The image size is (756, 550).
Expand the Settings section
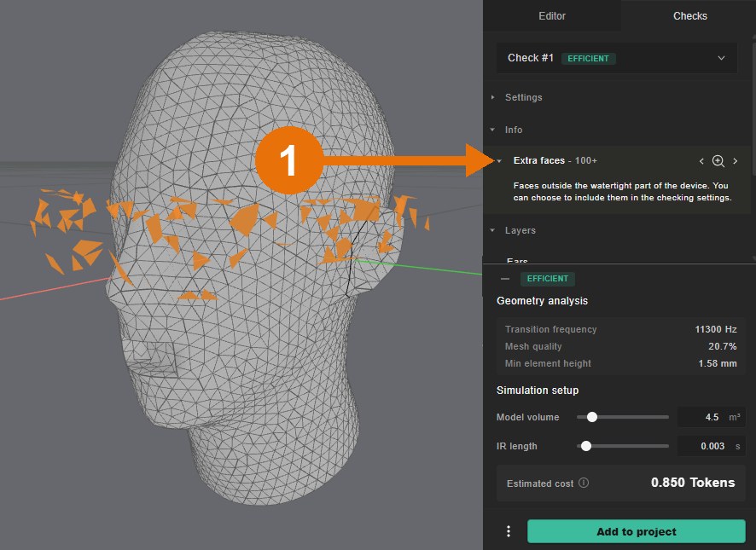tap(492, 97)
